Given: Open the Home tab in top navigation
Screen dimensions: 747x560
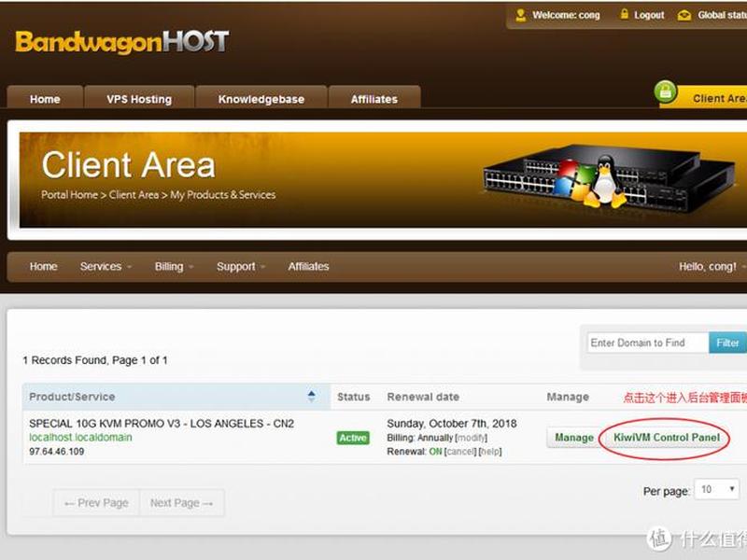Looking at the screenshot, I should [45, 98].
